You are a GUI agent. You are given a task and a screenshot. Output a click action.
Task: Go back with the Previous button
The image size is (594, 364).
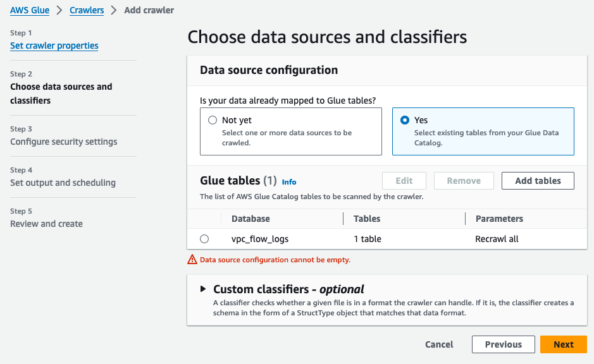[504, 344]
